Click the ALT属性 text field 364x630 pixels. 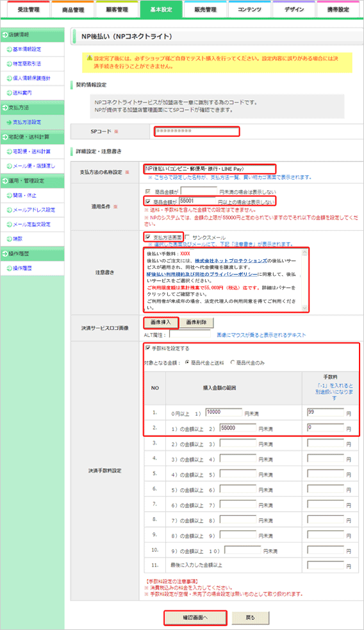click(190, 334)
